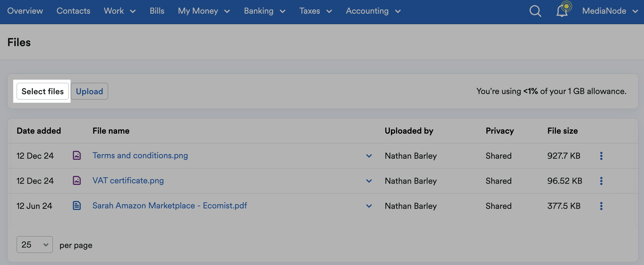Expand details chevron for VAT certificate.png
Screen dimensions: 644x265
tap(369, 181)
